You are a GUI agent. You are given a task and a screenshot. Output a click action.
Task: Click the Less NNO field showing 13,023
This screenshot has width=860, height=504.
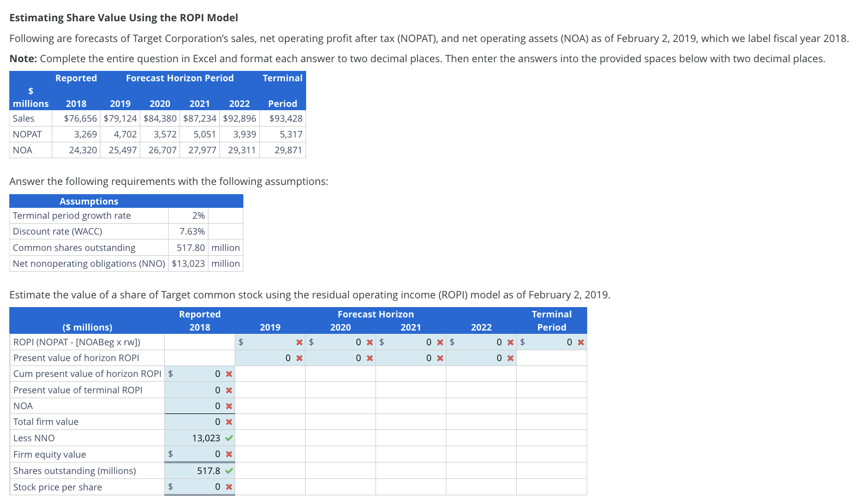point(200,438)
